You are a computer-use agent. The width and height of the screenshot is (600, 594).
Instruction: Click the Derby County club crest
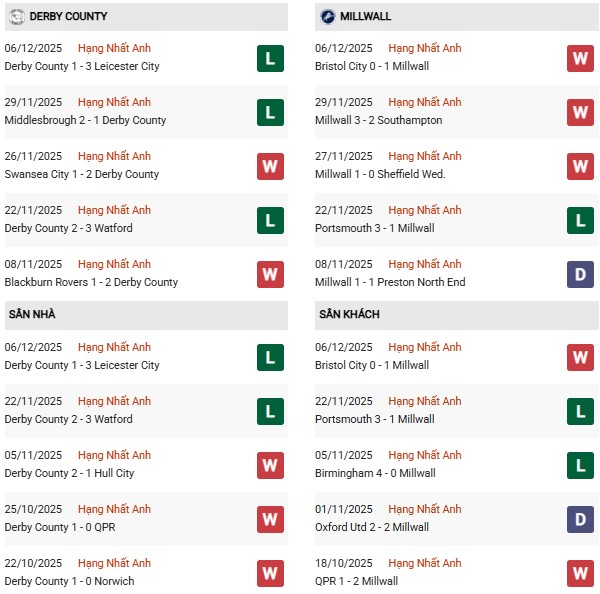(16, 17)
